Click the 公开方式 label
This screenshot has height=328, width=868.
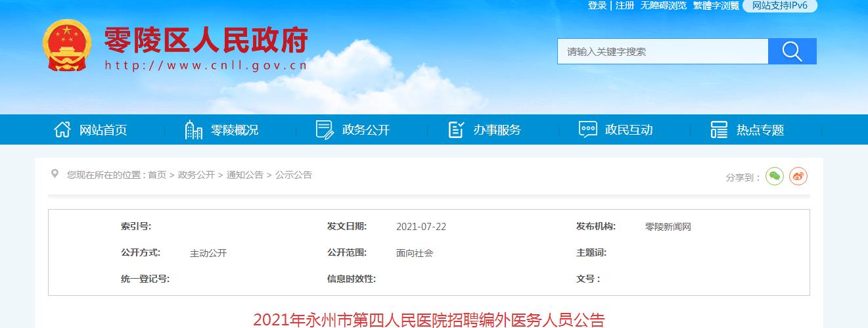(141, 252)
